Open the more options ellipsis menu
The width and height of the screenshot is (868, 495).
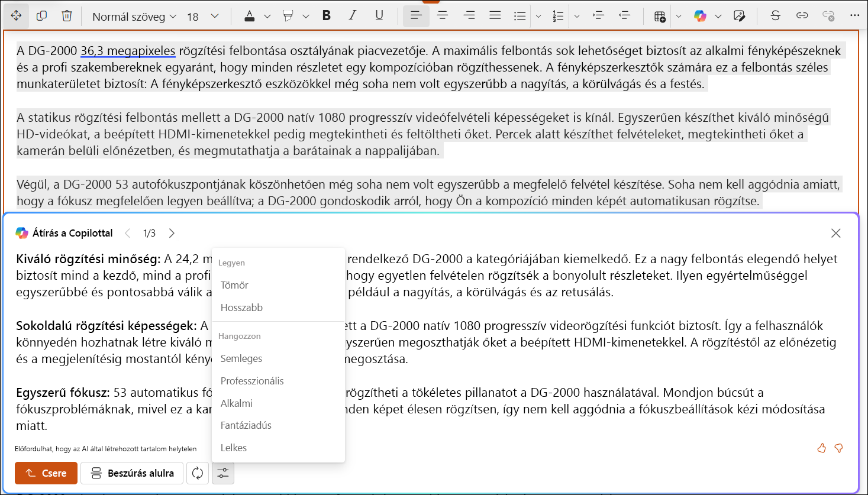click(855, 16)
